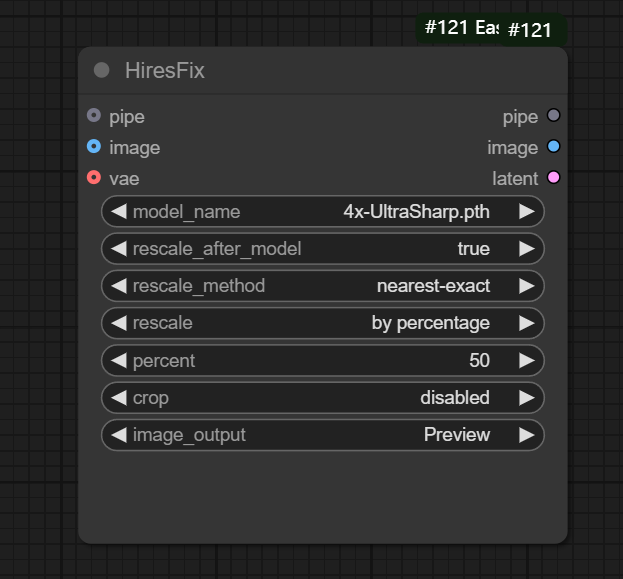The image size is (623, 579).
Task: Open the rescale by percentage dropdown
Action: point(430,323)
